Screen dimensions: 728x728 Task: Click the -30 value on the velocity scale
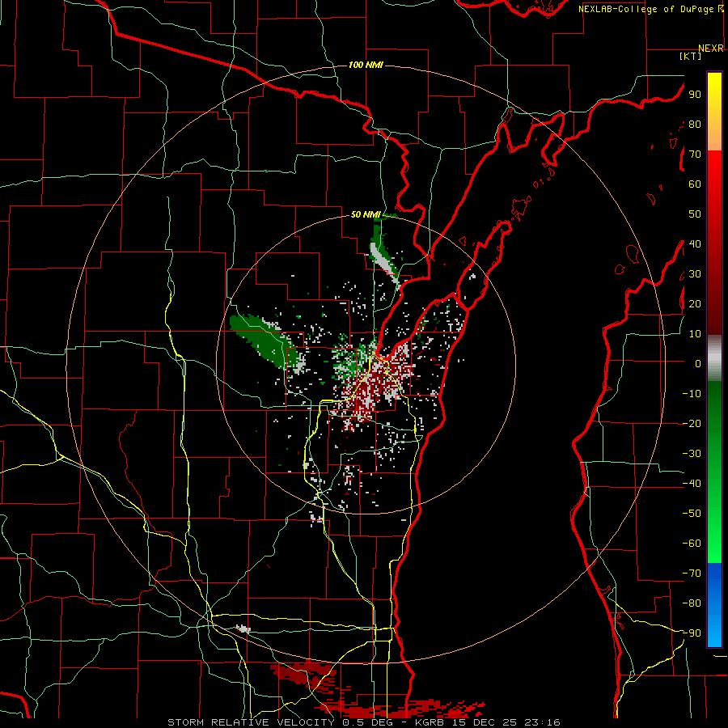[692, 453]
